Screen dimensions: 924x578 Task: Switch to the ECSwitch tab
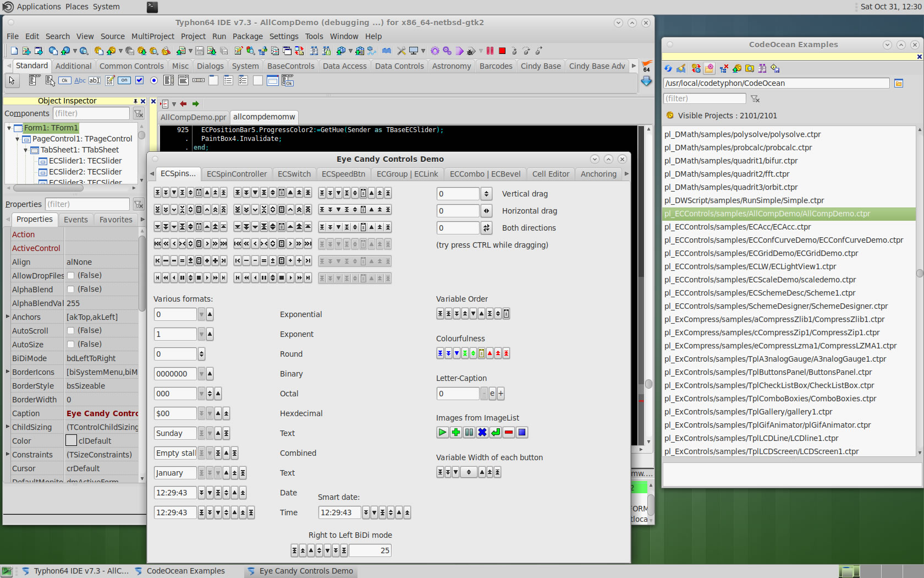click(x=294, y=174)
